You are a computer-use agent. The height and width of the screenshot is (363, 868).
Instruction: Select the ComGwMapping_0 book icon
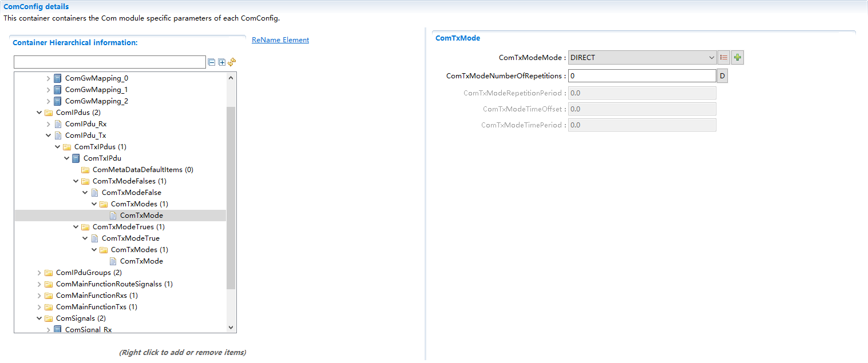[57, 78]
